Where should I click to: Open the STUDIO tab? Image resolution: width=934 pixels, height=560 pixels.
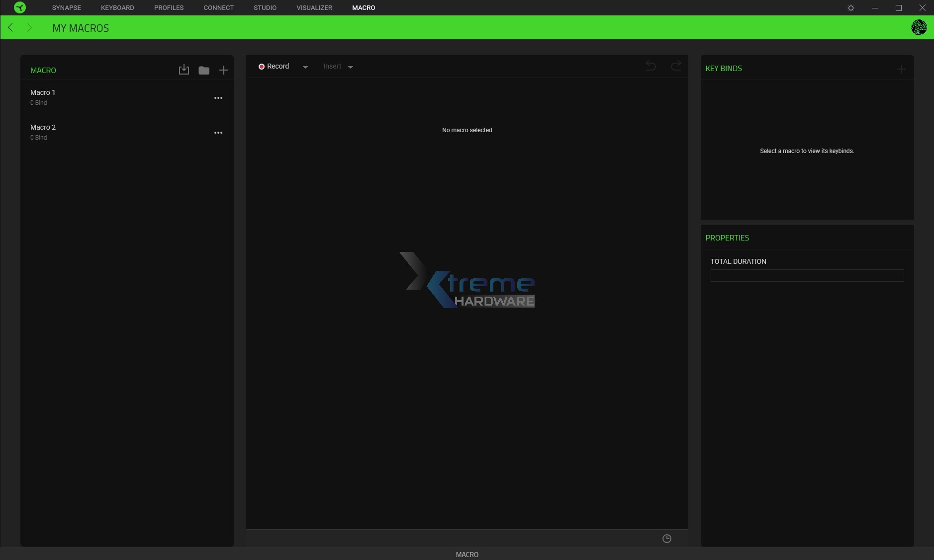tap(265, 8)
